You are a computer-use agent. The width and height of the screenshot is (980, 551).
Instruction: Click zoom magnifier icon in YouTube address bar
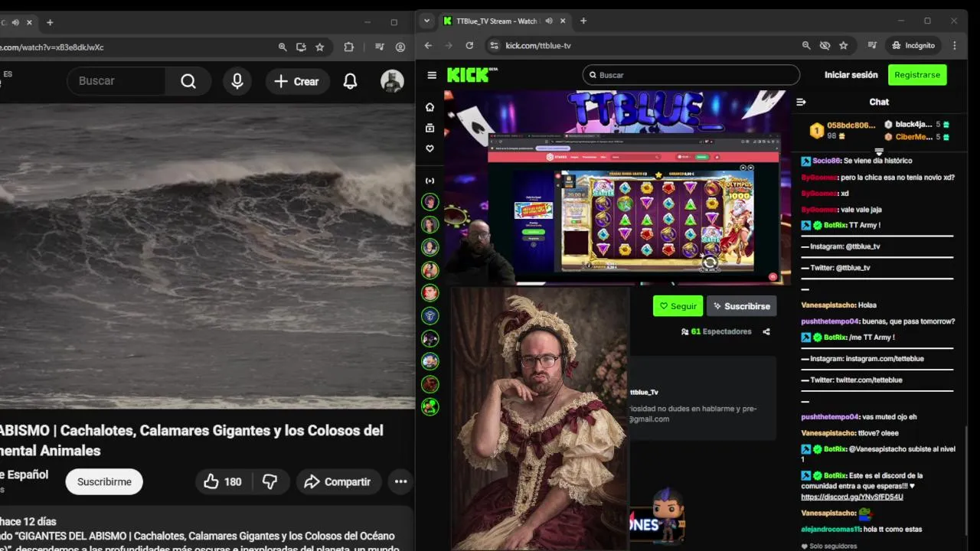click(x=283, y=47)
